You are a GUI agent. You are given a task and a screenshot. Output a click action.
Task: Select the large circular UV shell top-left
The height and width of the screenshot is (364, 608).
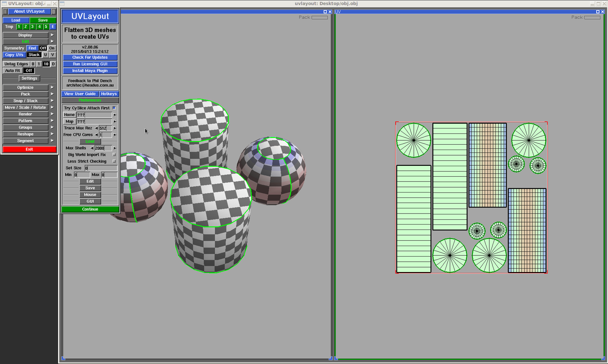pos(413,140)
